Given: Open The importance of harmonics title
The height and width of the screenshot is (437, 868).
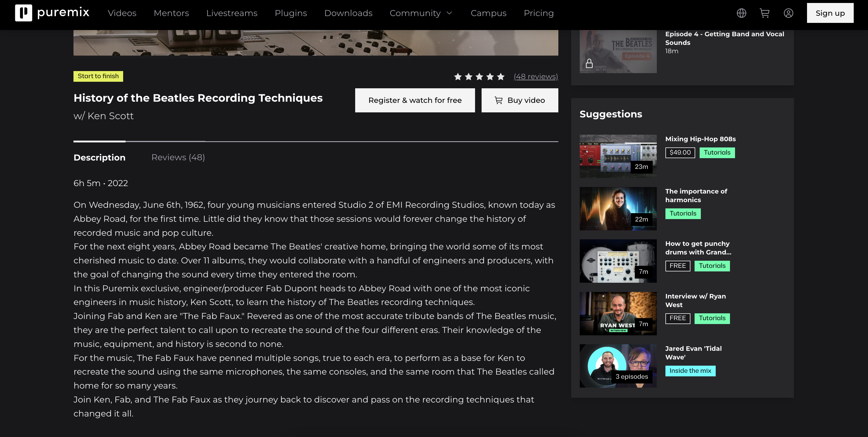Looking at the screenshot, I should point(696,195).
